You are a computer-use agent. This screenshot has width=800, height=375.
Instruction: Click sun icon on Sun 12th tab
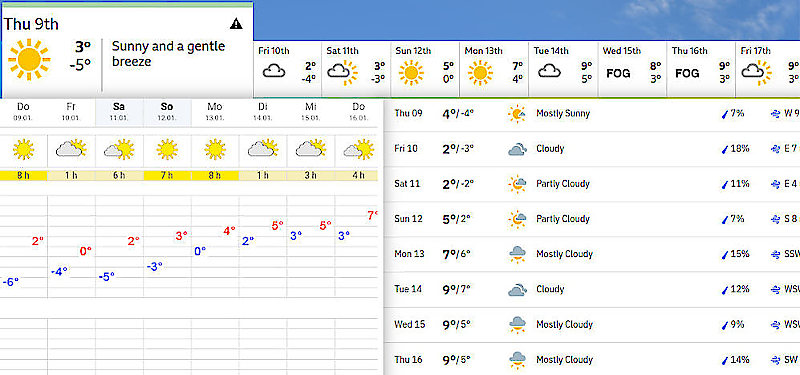click(411, 72)
